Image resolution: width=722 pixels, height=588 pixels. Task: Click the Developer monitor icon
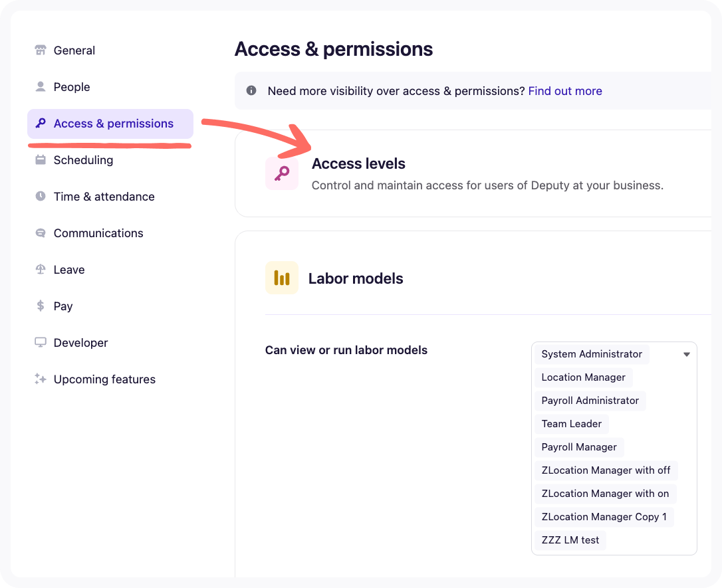click(x=40, y=342)
